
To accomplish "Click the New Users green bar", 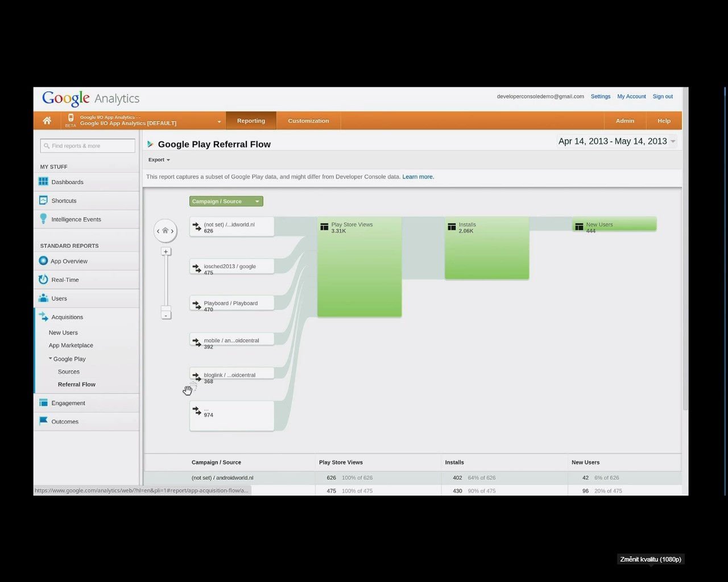I will pyautogui.click(x=614, y=223).
